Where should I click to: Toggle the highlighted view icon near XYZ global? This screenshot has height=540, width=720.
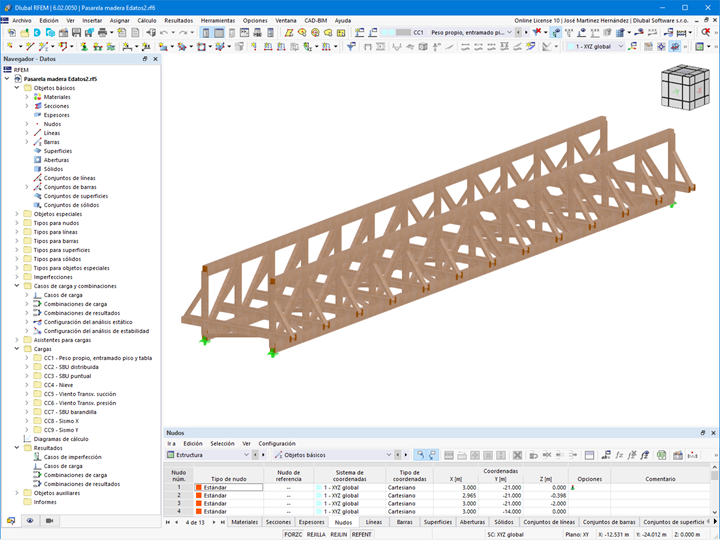click(x=674, y=46)
